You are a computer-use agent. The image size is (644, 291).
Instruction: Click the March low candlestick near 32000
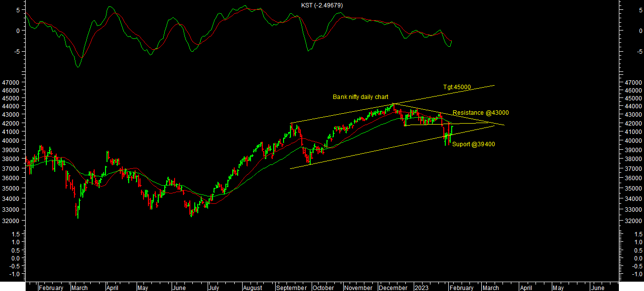point(77,212)
